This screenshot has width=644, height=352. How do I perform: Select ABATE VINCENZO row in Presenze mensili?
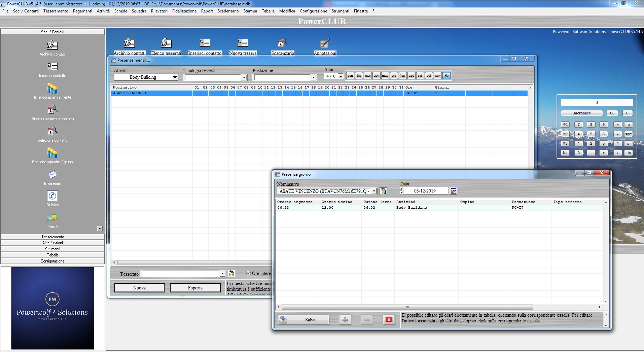(319, 93)
